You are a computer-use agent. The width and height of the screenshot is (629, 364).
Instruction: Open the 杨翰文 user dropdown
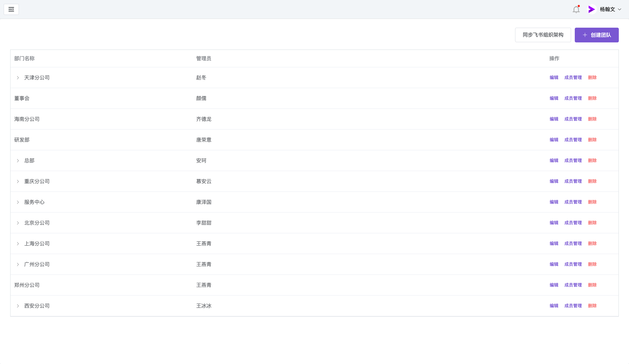[610, 9]
